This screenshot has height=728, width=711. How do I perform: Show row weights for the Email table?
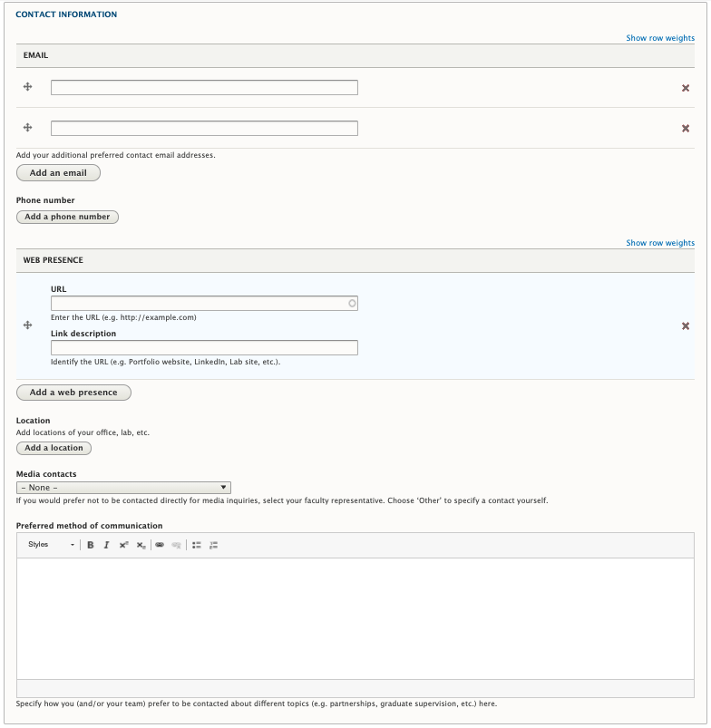coord(660,38)
